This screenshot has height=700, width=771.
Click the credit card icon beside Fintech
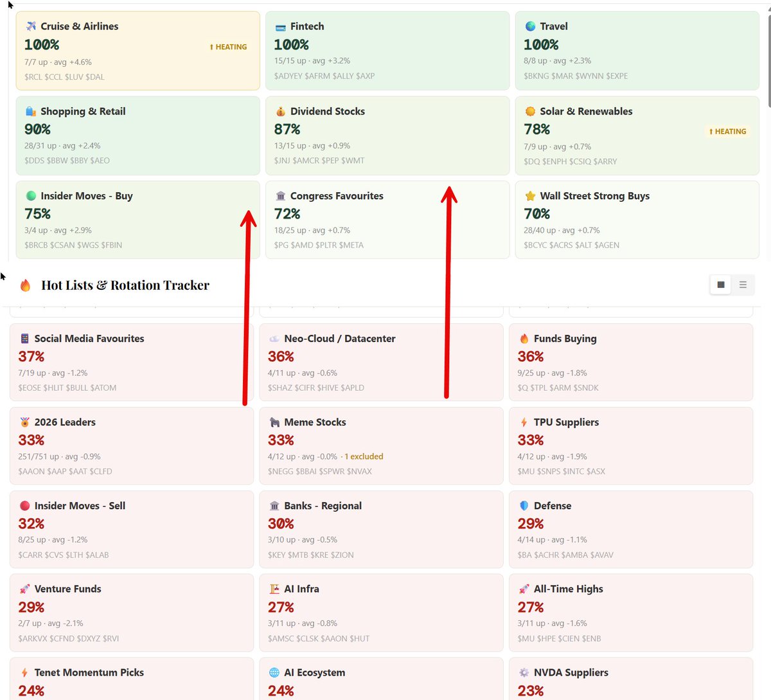[x=280, y=27]
